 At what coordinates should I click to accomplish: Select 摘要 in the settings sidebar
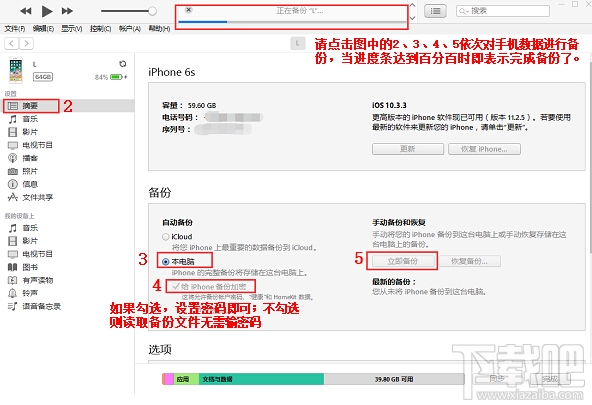point(31,106)
